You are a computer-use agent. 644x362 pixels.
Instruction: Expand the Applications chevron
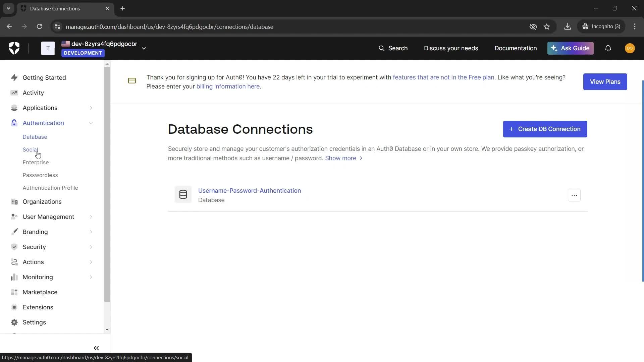click(91, 108)
